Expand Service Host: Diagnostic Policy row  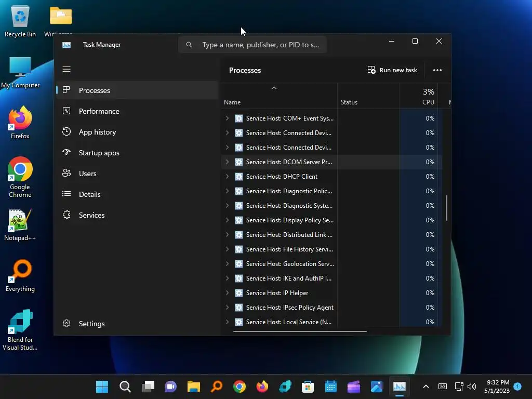pos(227,191)
